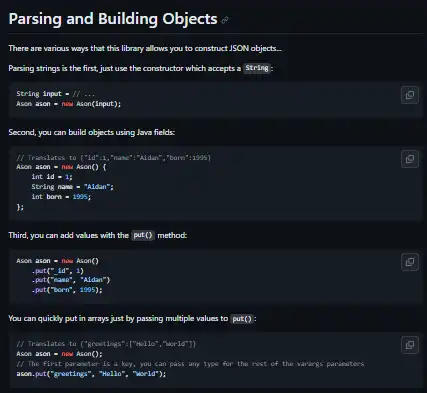Click the line 'Ason ason = new Ason(input);'
Screen dimensions: 427x393
point(69,104)
